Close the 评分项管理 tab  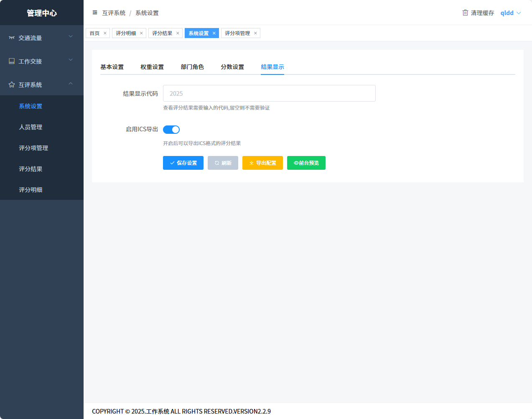point(255,33)
